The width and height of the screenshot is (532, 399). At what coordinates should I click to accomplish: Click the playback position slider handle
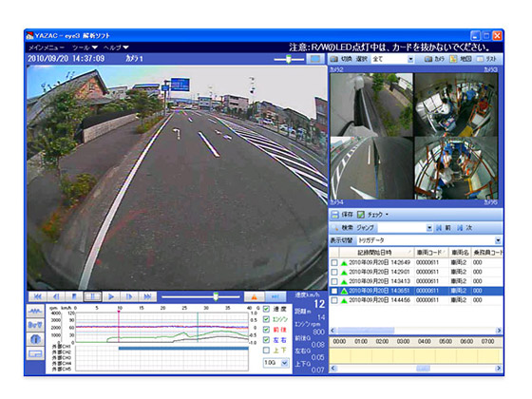216,296
